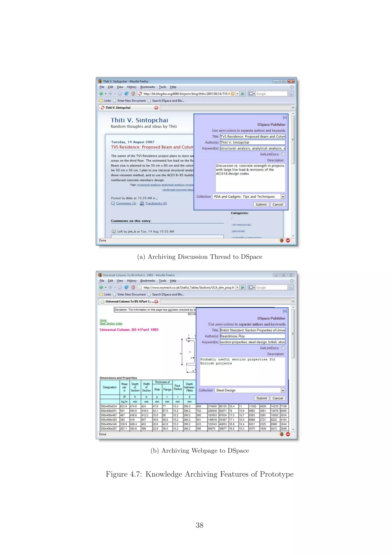Close the Thiti V. Sintopchai tab
This screenshot has width=392, height=555.
coord(156,108)
